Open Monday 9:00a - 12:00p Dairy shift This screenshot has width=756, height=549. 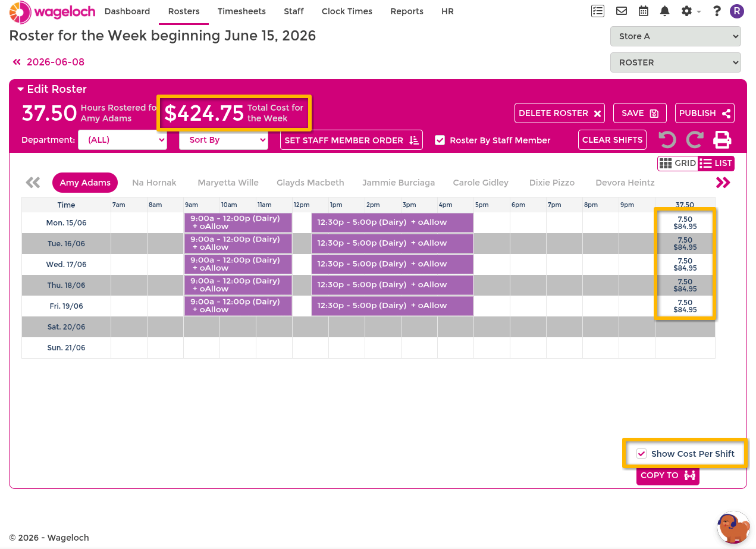click(238, 222)
